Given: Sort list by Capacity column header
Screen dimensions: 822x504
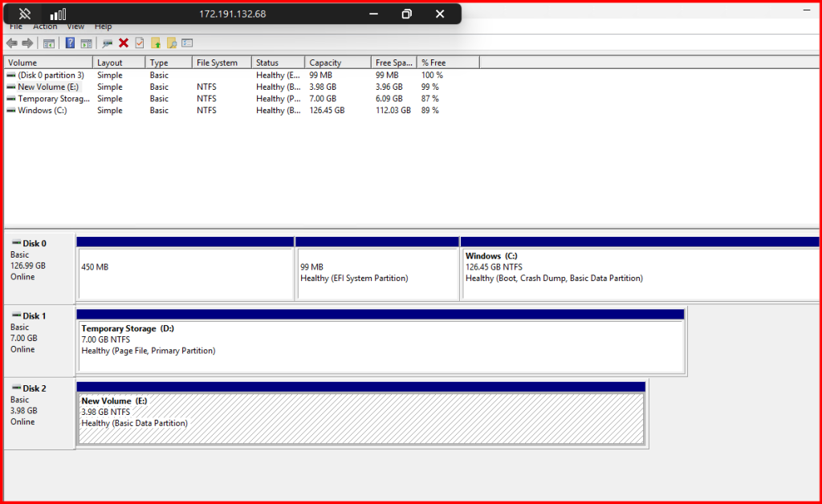Looking at the screenshot, I should click(337, 63).
